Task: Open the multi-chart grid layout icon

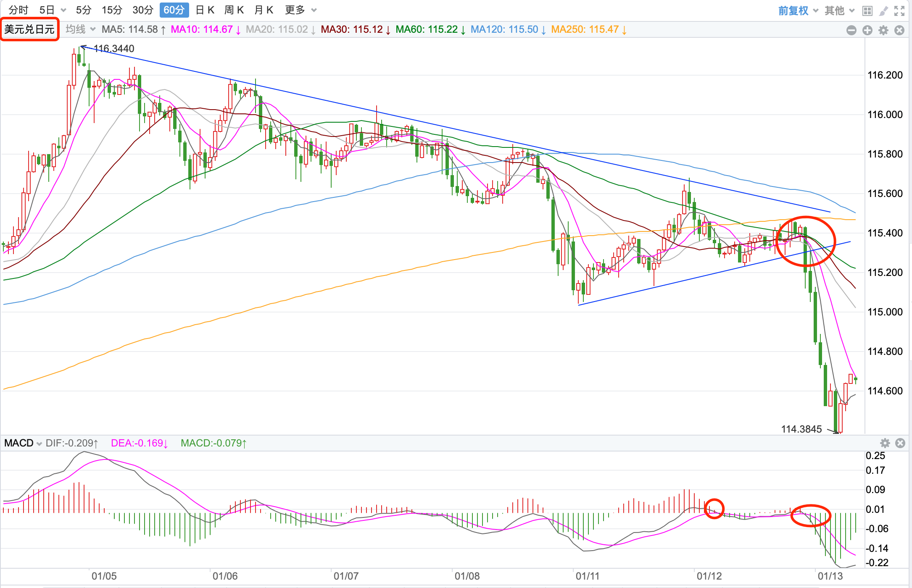Action: tap(867, 10)
